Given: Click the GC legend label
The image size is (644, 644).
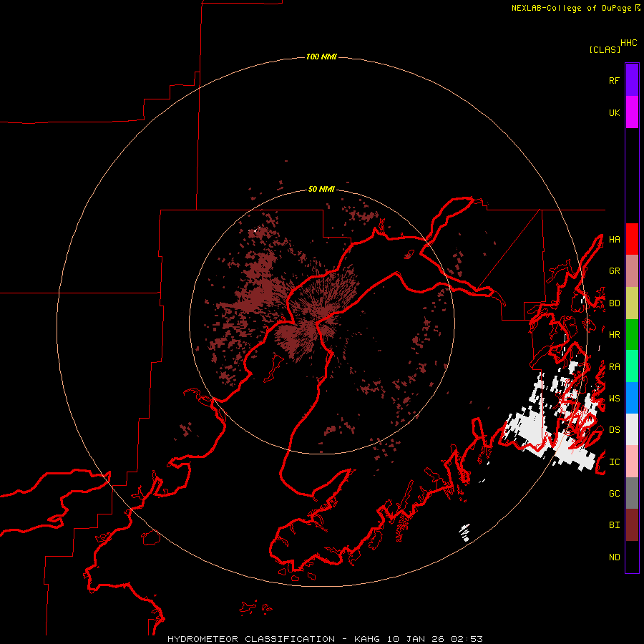Looking at the screenshot, I should (615, 493).
